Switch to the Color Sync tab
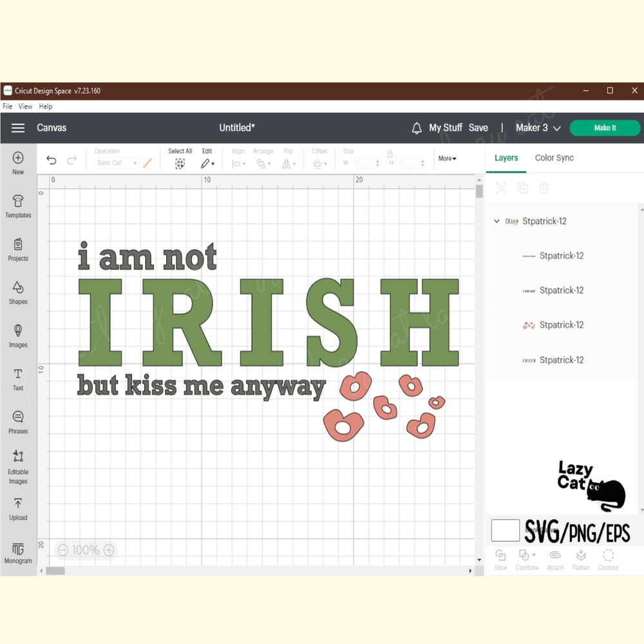Viewport: 644px width, 644px height. pyautogui.click(x=554, y=158)
